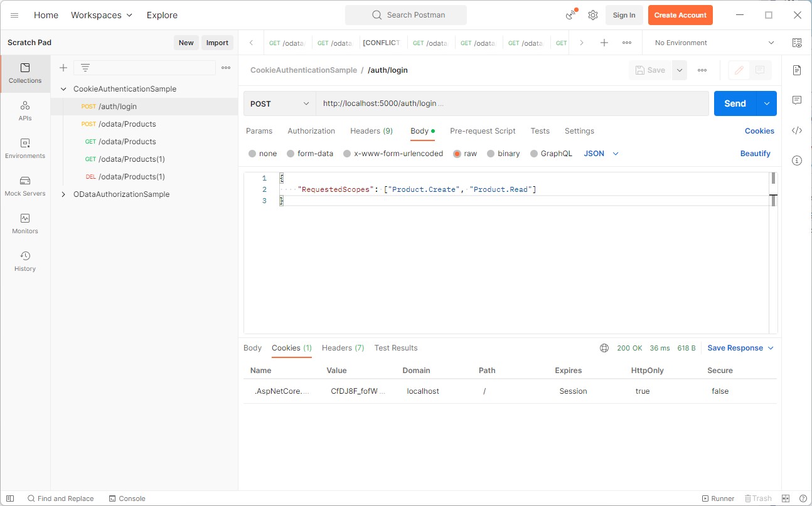Open the Send button dropdown arrow
Viewport: 812px width, 506px height.
767,103
